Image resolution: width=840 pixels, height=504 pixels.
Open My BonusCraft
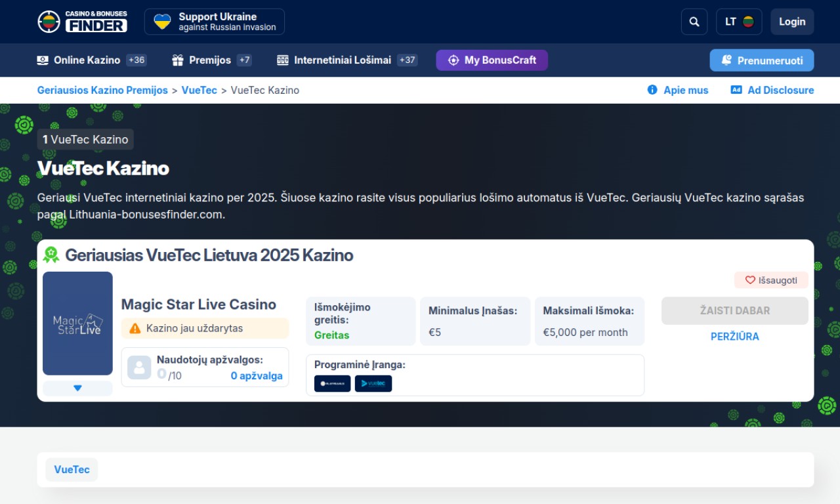492,60
